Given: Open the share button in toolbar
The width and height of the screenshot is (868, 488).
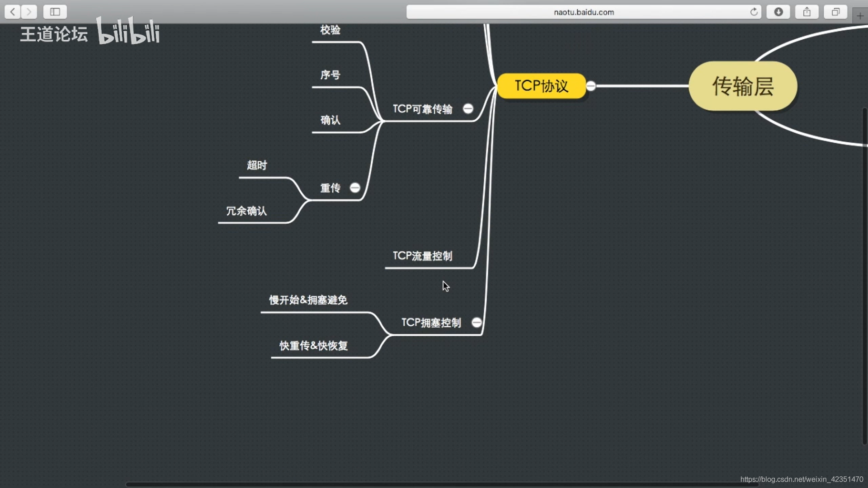Looking at the screenshot, I should [x=807, y=12].
